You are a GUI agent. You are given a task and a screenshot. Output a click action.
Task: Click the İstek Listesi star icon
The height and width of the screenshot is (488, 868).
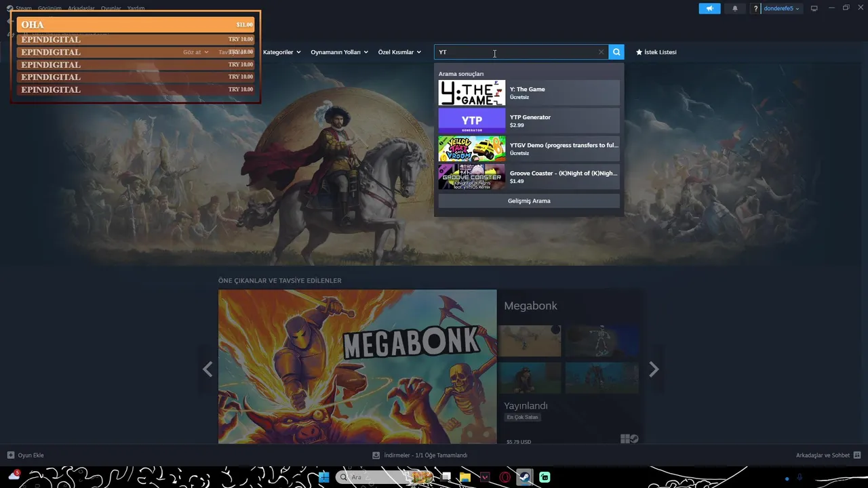(639, 52)
